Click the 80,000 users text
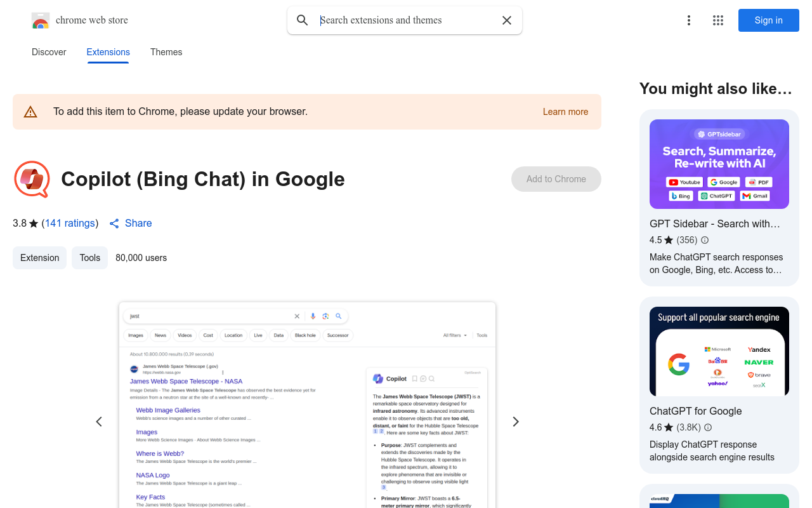This screenshot has width=812, height=508. coord(141,258)
